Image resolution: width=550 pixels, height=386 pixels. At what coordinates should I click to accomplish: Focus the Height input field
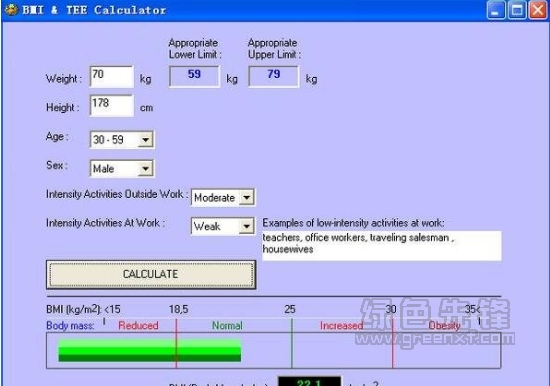click(112, 105)
